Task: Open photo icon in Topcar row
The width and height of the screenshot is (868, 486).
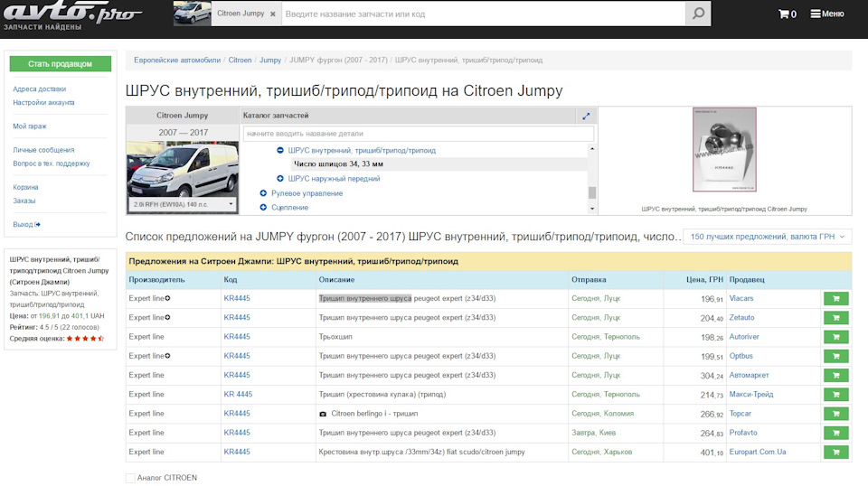Action: (x=323, y=414)
